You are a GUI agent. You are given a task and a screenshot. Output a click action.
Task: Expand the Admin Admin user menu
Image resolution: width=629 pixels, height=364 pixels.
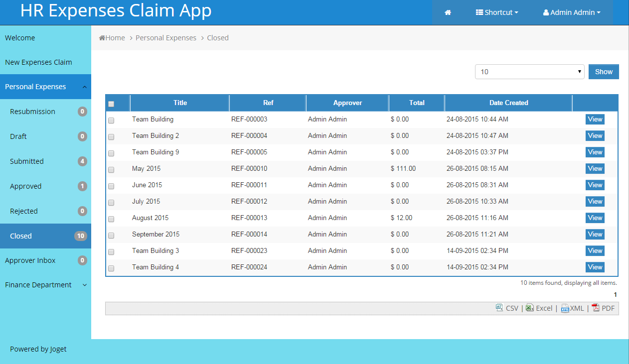572,12
